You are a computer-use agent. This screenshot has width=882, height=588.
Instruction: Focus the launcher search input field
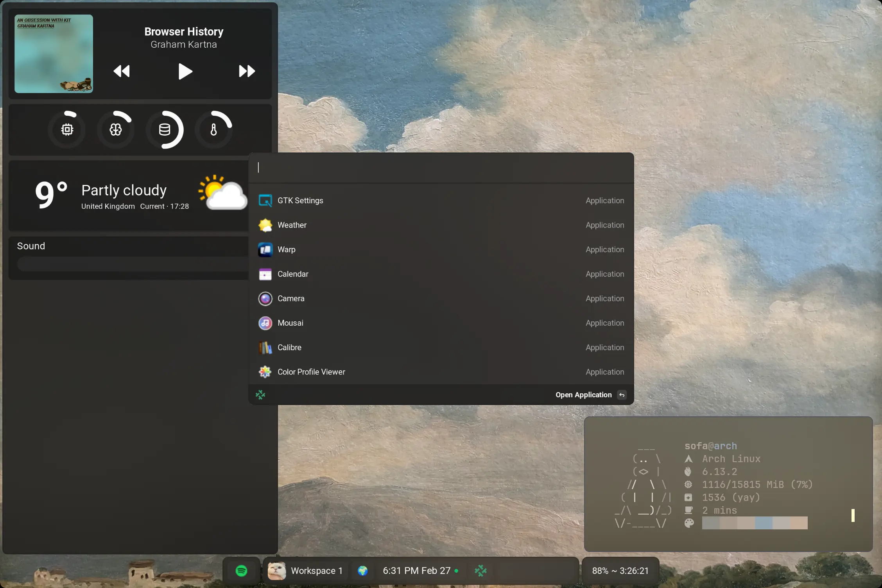click(441, 168)
